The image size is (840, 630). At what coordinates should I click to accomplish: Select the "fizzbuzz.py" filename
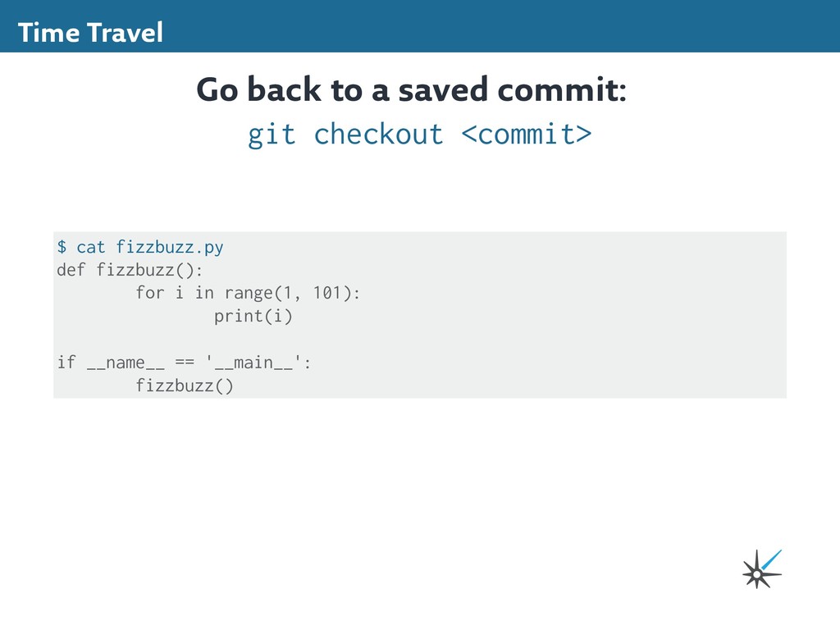pyautogui.click(x=170, y=247)
